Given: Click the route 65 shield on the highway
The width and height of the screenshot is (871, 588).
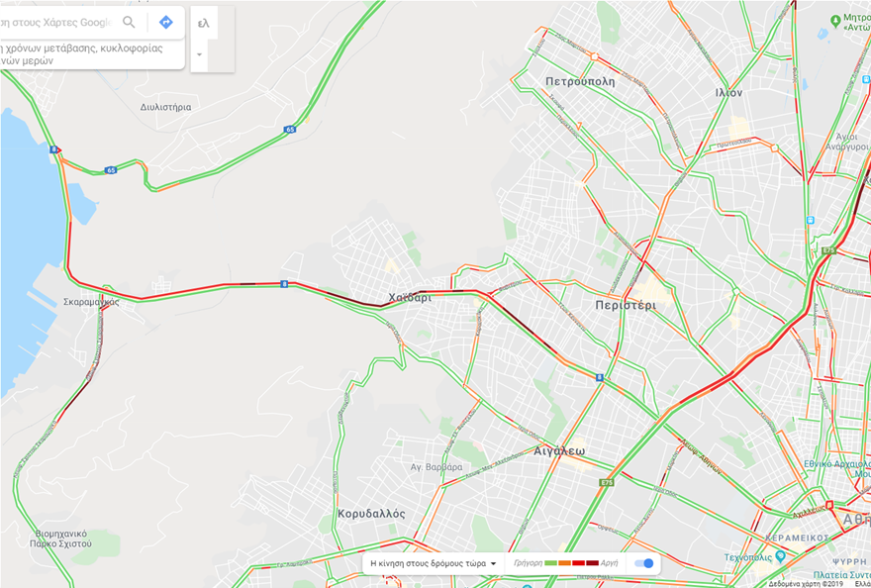Looking at the screenshot, I should coord(290,130).
